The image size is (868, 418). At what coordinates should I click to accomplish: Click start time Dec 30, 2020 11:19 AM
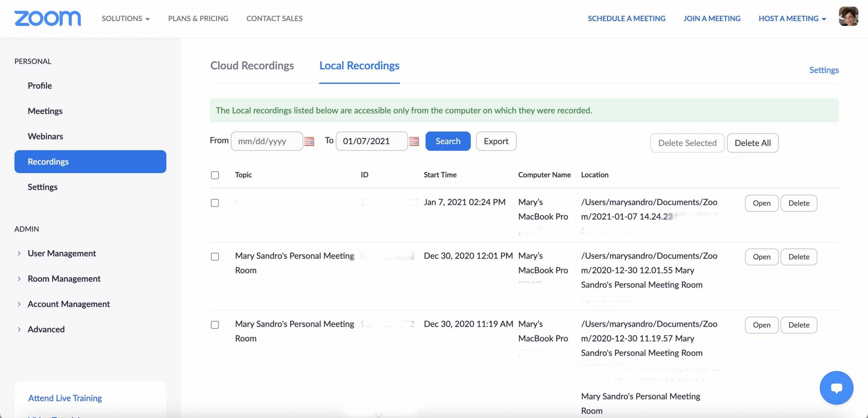coord(468,324)
